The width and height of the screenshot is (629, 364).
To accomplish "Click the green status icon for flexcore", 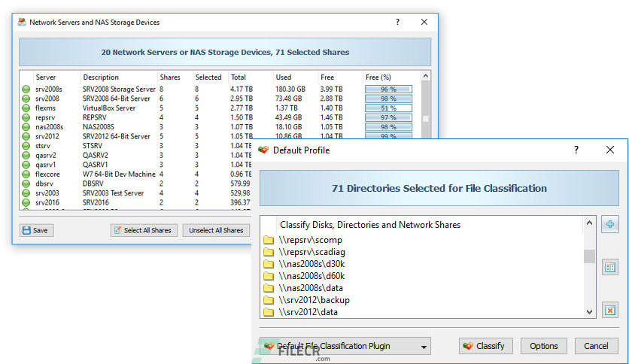I will point(26,174).
